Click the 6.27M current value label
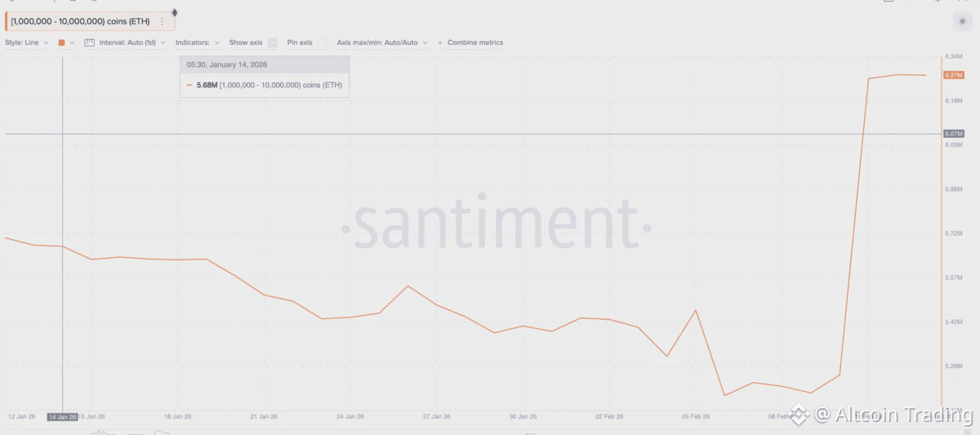 coord(954,75)
